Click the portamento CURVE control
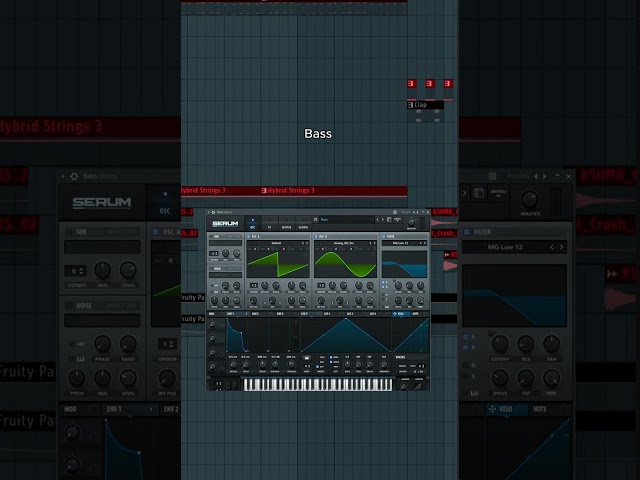 418,386
